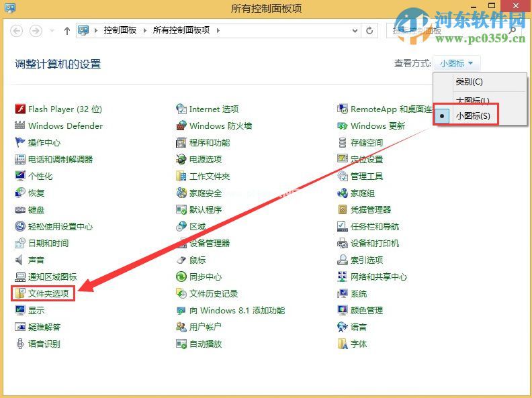
Task: Click the Windows 防火墙 icon
Action: (x=181, y=126)
